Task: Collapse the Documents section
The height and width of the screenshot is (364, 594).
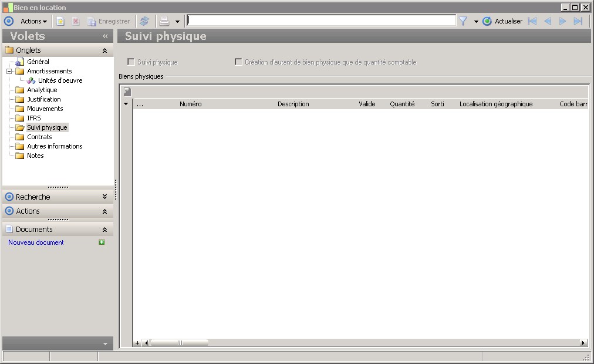Action: pyautogui.click(x=104, y=230)
